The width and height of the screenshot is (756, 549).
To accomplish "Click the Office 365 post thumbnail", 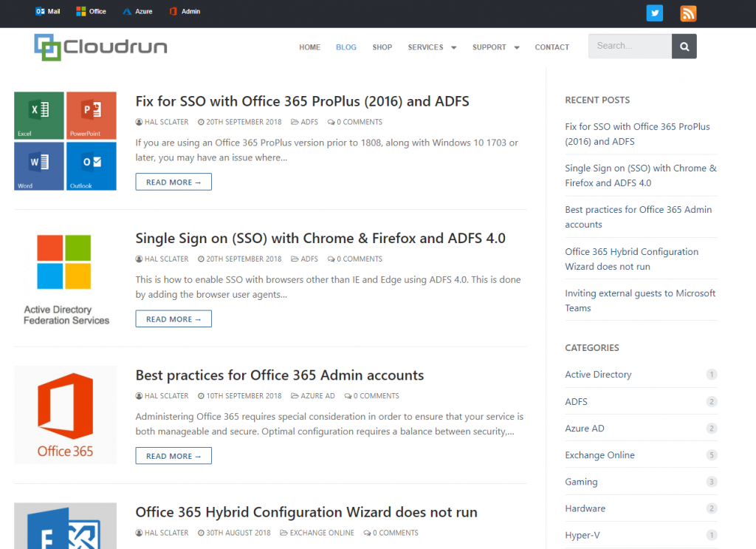I will point(65,415).
